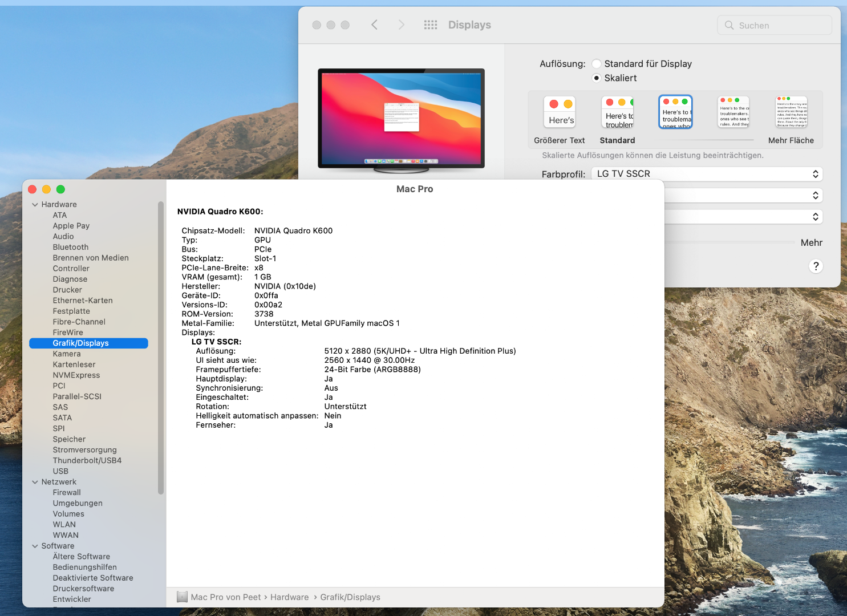
Task: Select Ethernet-Karten in the sidebar
Action: [83, 301]
